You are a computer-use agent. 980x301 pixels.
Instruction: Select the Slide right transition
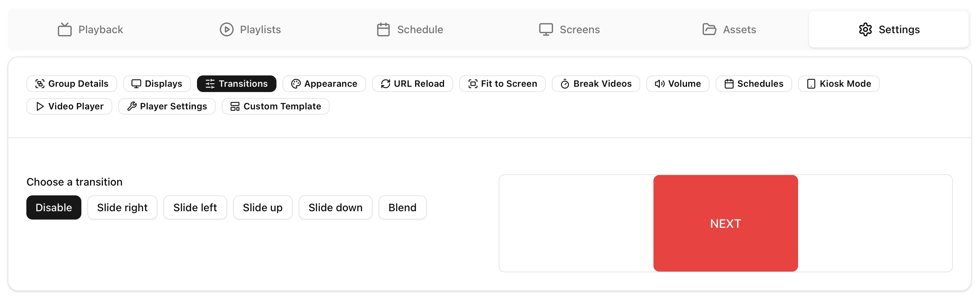click(122, 208)
